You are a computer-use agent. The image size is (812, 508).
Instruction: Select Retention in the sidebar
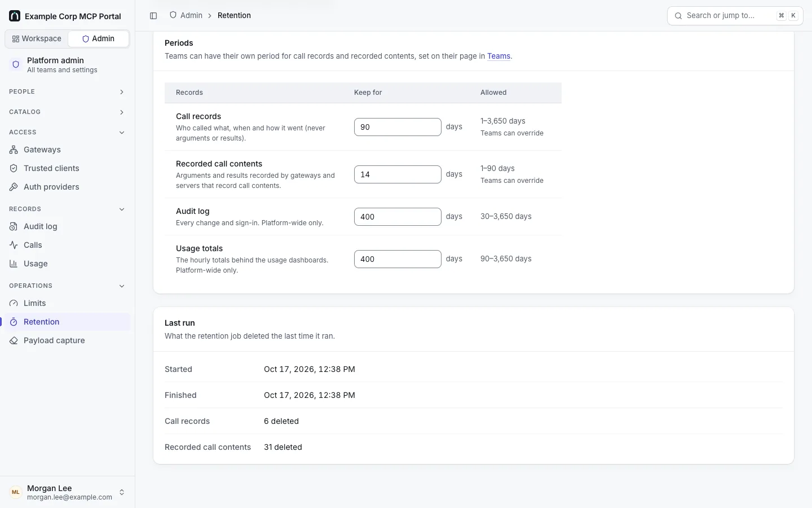[x=67, y=322]
